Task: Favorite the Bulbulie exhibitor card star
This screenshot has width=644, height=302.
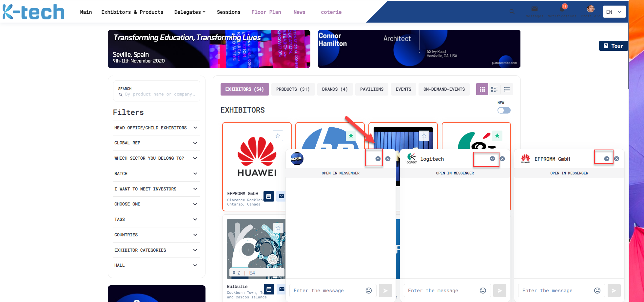Action: 278,228
